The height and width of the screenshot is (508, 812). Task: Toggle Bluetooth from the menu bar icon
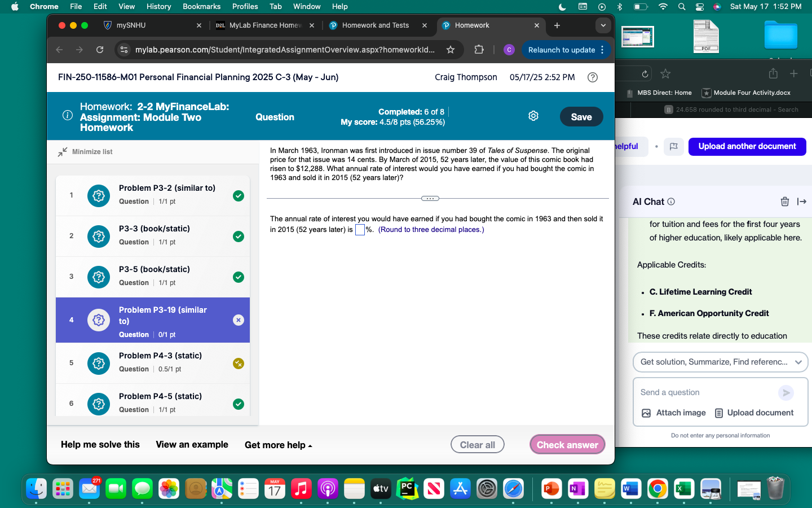point(620,7)
